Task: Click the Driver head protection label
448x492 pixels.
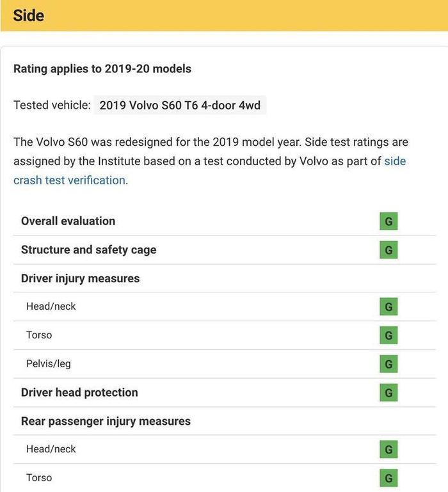Action: tap(79, 392)
